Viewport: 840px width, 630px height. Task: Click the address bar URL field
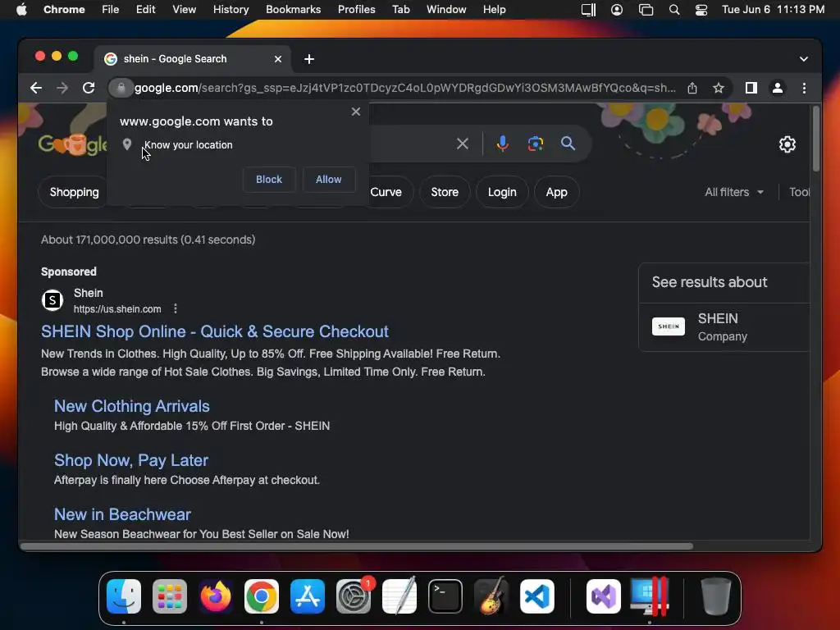pos(405,88)
